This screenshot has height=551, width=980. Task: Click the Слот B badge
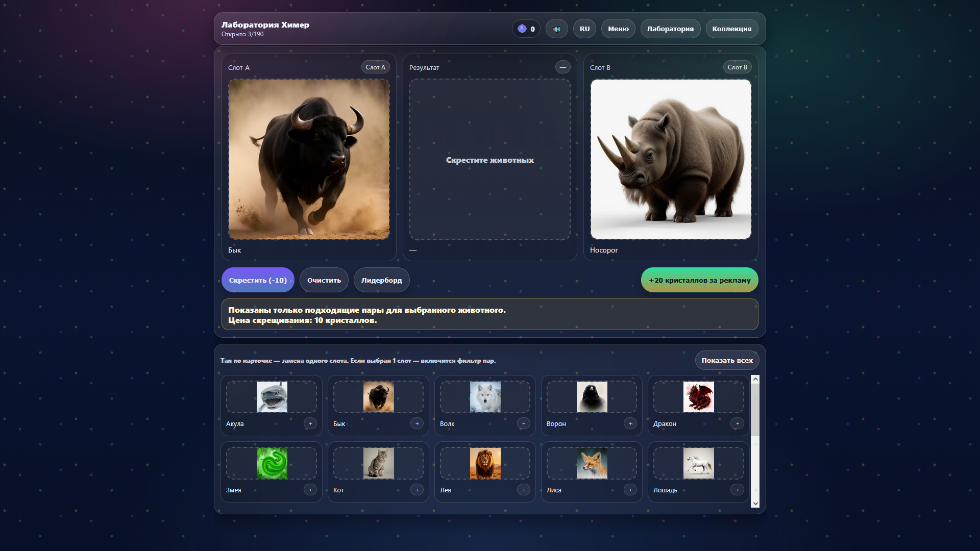click(737, 67)
